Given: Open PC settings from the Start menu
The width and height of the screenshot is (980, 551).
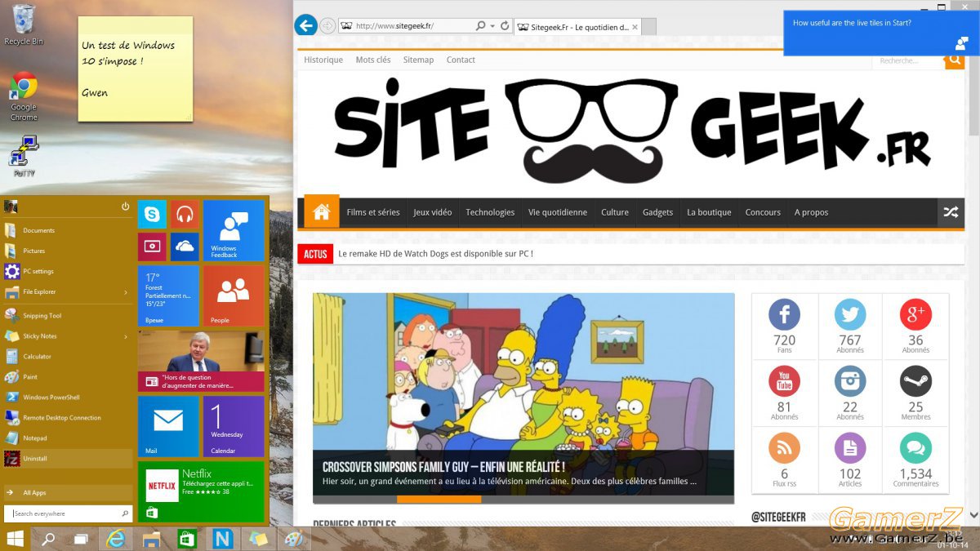Looking at the screenshot, I should coord(68,271).
